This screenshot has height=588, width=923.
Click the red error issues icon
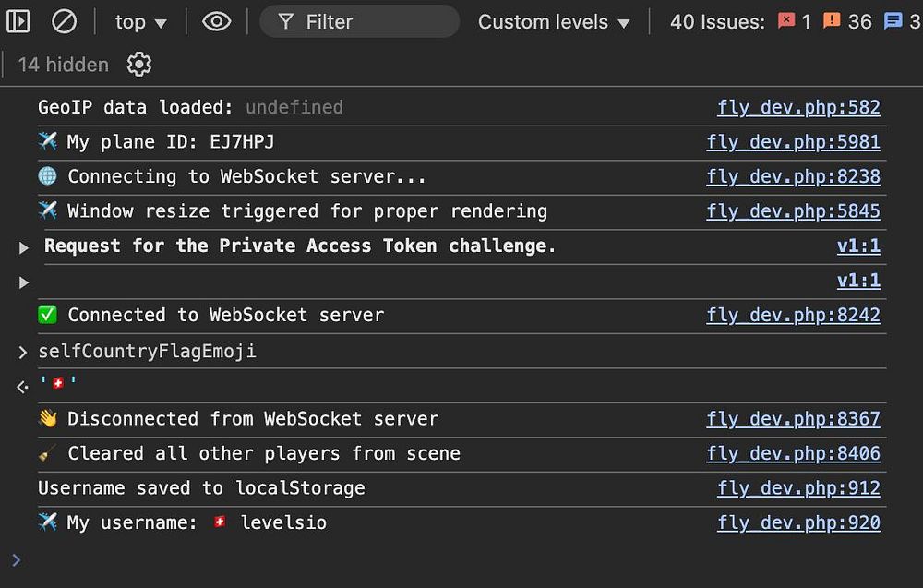786,21
